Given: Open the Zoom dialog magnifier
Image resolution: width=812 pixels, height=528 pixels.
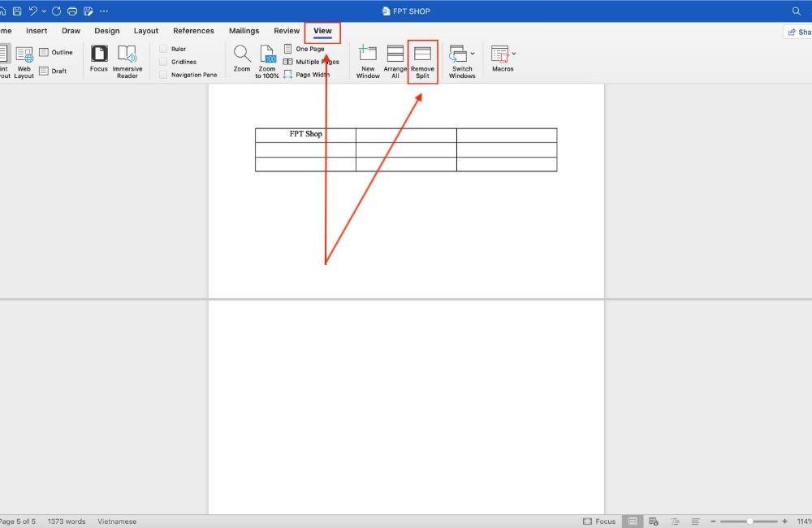Looking at the screenshot, I should [x=242, y=58].
